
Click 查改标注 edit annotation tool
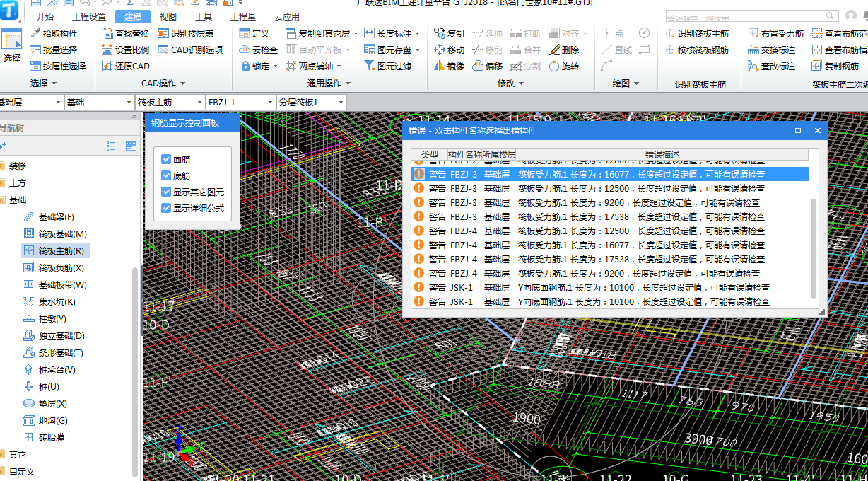(771, 66)
